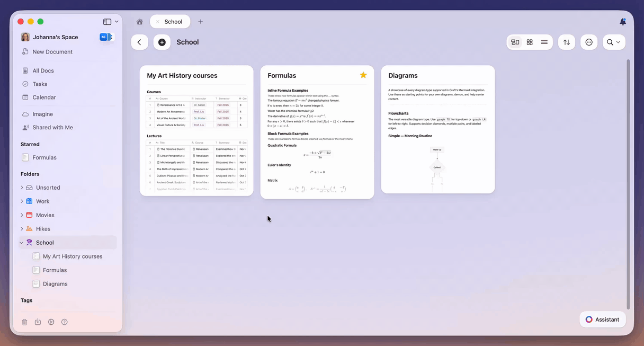Click the Tags section header
The width and height of the screenshot is (644, 346).
26,300
